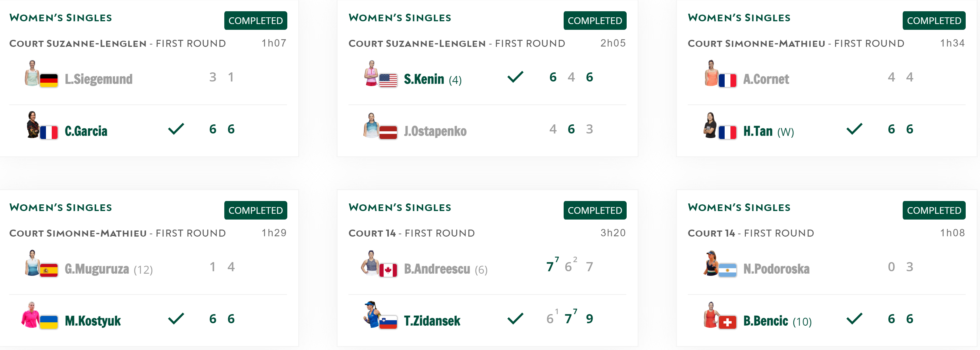Click COMPLETED badge on Siegemund vs Garcia match
This screenshot has height=350, width=980.
(x=255, y=20)
